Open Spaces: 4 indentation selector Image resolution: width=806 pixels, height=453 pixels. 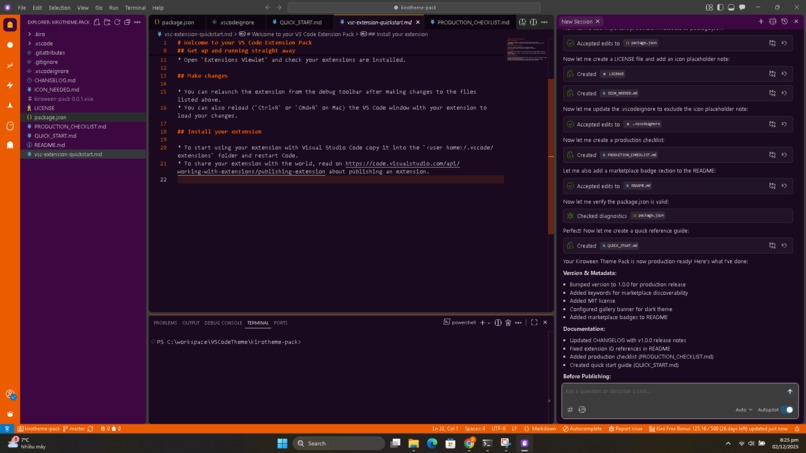point(474,429)
